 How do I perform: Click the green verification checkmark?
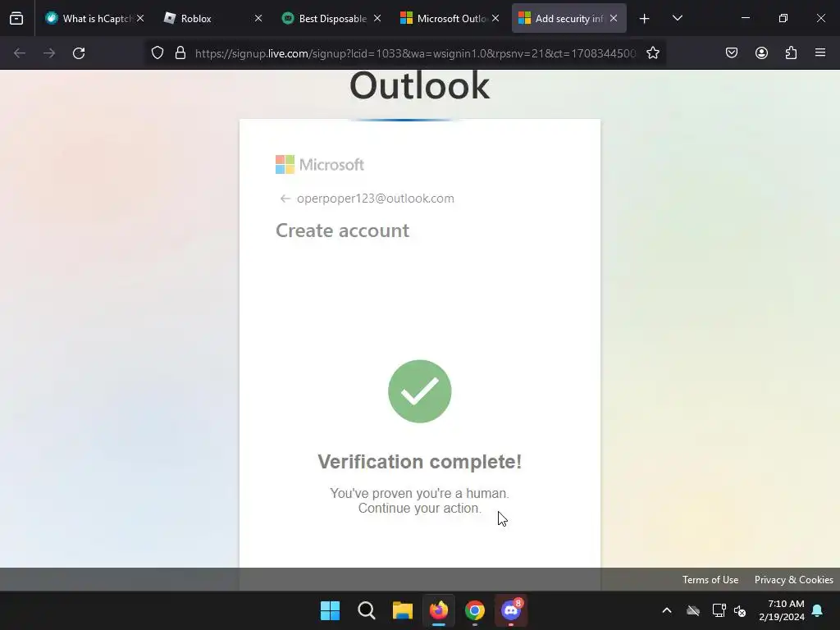[x=419, y=391]
